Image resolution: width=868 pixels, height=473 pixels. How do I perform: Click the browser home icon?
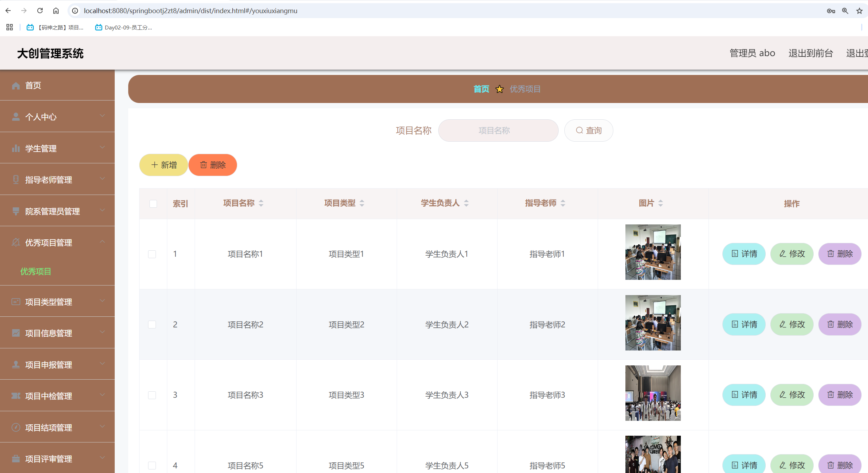point(56,11)
